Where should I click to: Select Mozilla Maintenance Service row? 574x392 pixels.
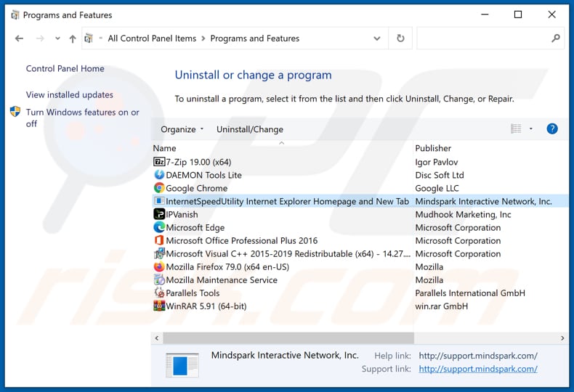tap(360, 280)
